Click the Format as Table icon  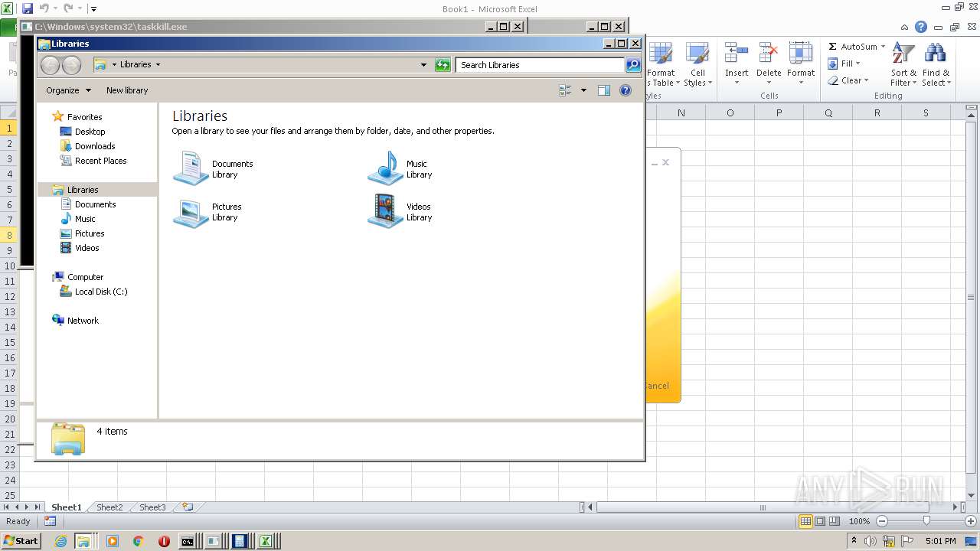(x=661, y=54)
